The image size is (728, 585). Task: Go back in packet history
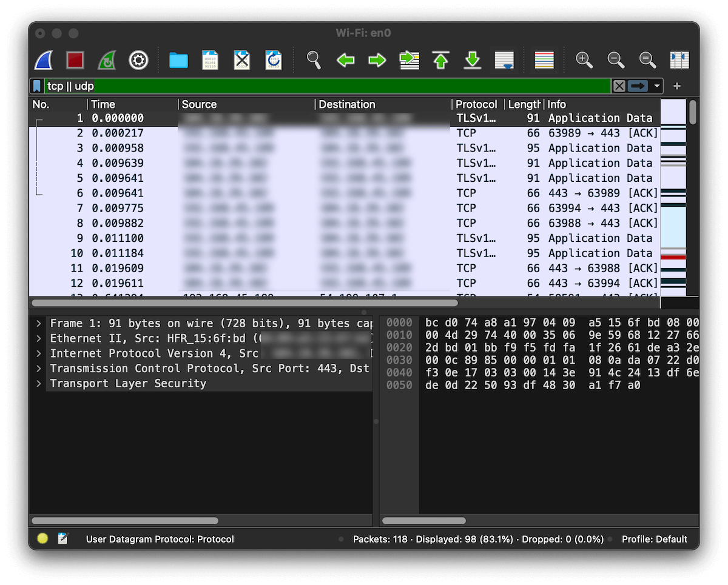click(x=346, y=60)
